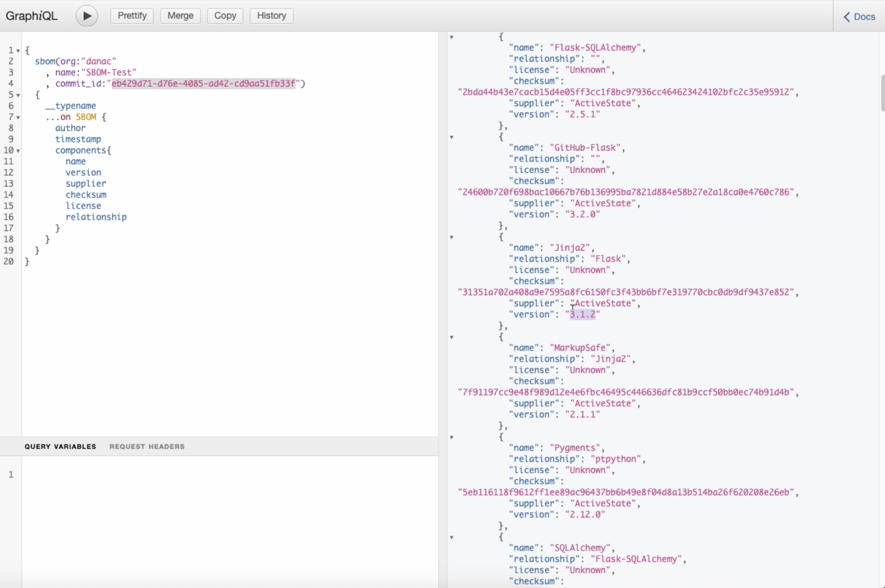Collapse the MarkupSafe result object
Image resolution: width=885 pixels, height=588 pixels.
[x=452, y=337]
